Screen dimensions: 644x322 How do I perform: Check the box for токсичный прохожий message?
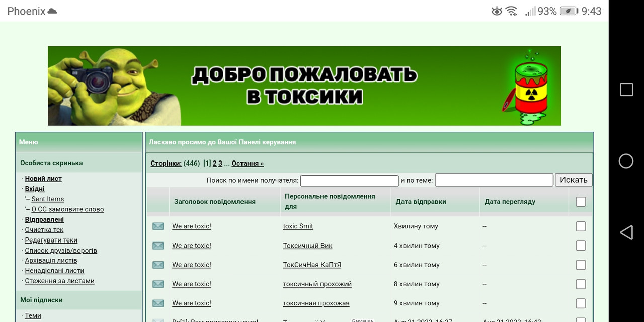click(581, 284)
